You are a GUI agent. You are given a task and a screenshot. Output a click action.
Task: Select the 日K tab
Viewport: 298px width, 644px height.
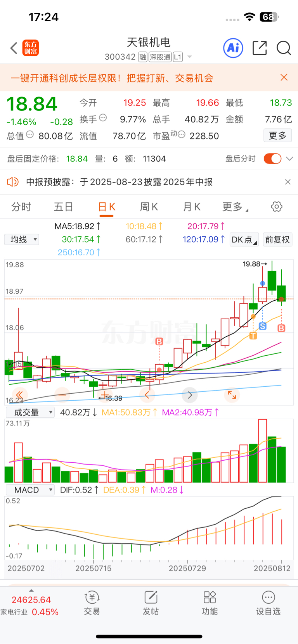pos(106,207)
